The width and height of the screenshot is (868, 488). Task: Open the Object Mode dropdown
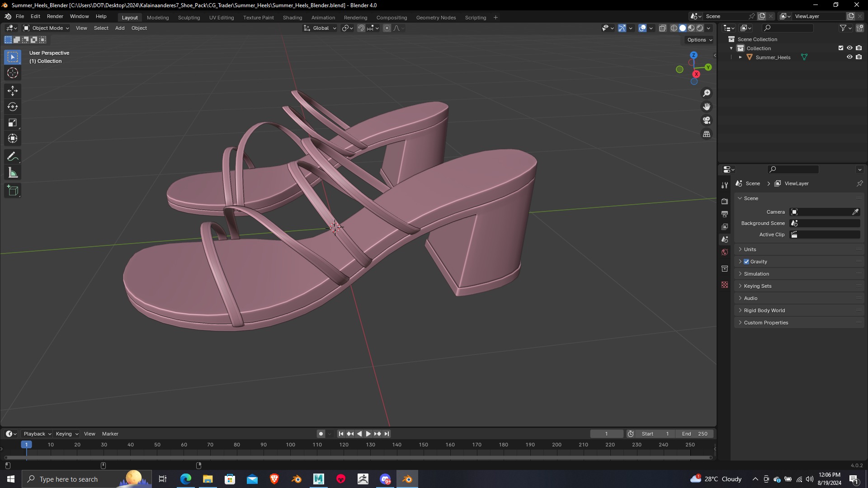[x=46, y=28]
